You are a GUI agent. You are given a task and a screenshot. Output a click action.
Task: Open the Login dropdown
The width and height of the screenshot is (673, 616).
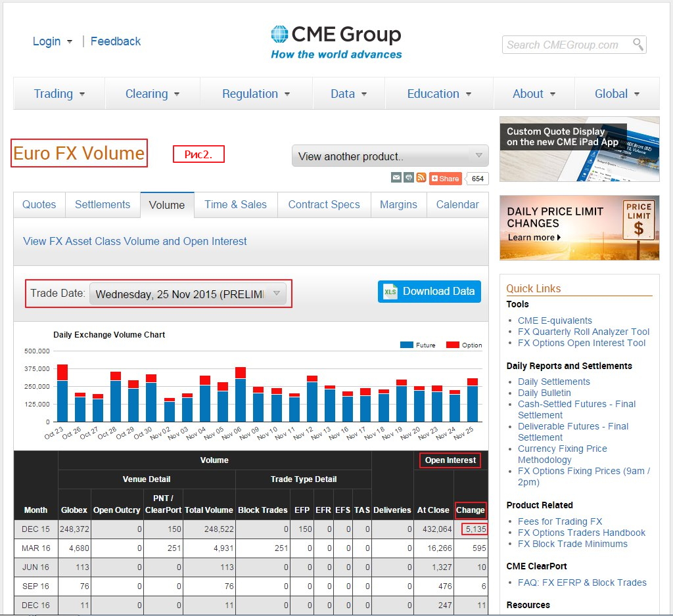click(x=53, y=41)
